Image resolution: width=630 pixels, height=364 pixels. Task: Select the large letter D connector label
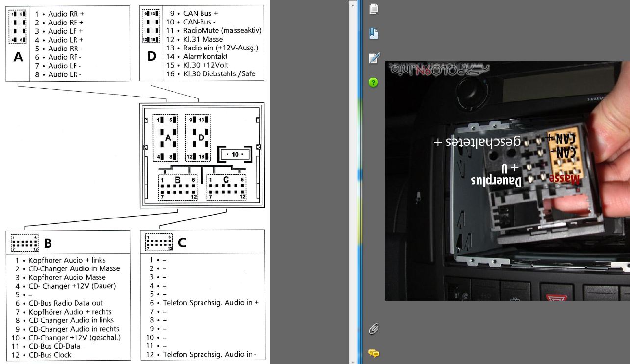pyautogui.click(x=151, y=57)
